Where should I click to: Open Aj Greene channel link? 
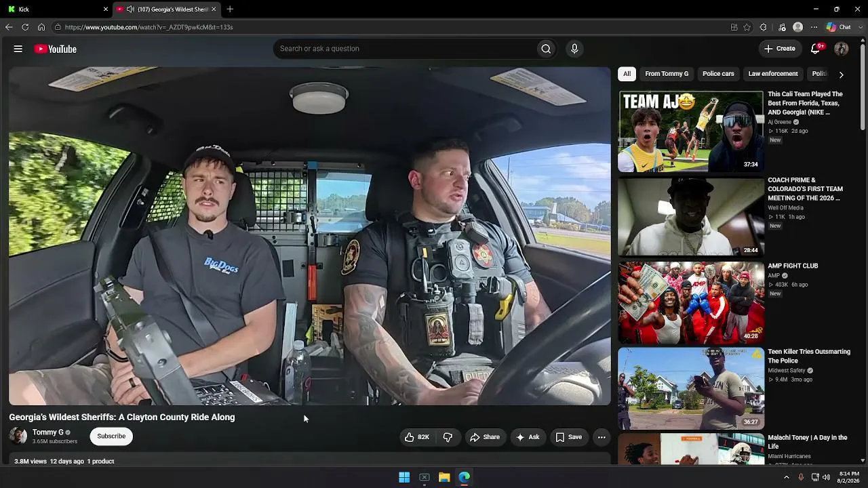click(x=779, y=122)
